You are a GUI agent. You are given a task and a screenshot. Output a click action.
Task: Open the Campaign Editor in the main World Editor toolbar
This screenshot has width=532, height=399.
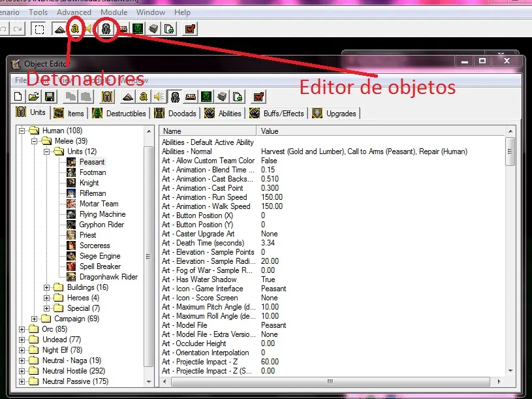click(x=123, y=29)
